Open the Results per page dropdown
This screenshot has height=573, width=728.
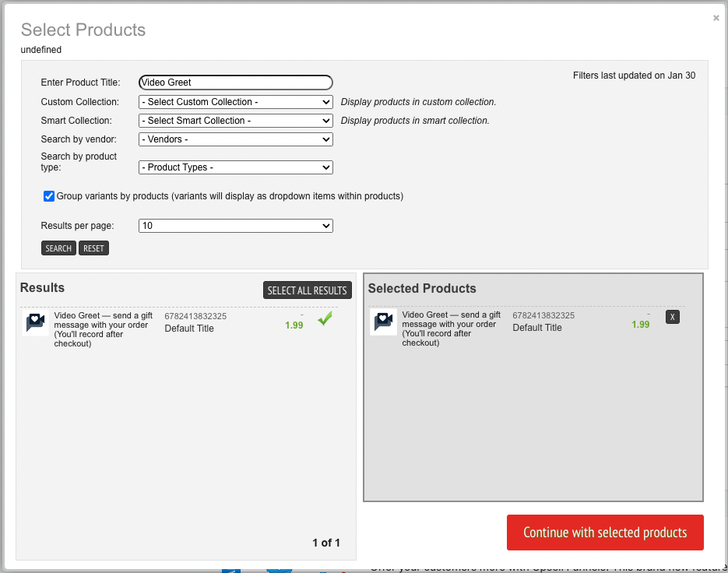click(x=235, y=226)
